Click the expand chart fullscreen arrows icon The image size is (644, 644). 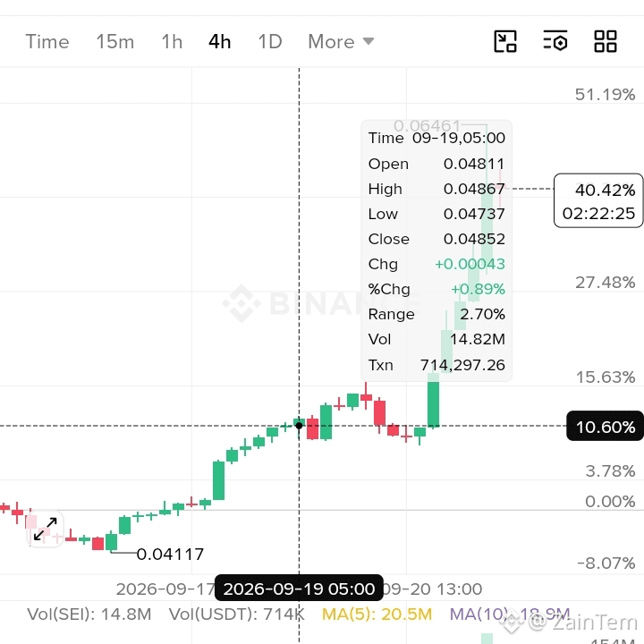click(x=46, y=529)
